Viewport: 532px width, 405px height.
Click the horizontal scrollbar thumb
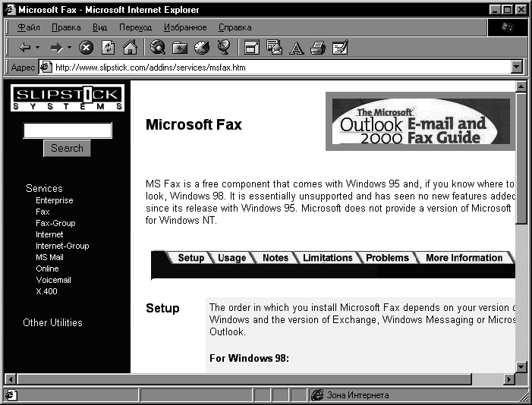[x=244, y=379]
